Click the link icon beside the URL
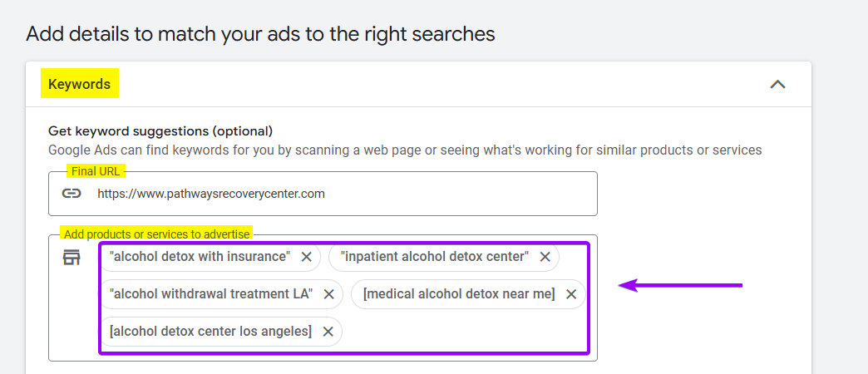The width and height of the screenshot is (868, 374). coord(72,194)
